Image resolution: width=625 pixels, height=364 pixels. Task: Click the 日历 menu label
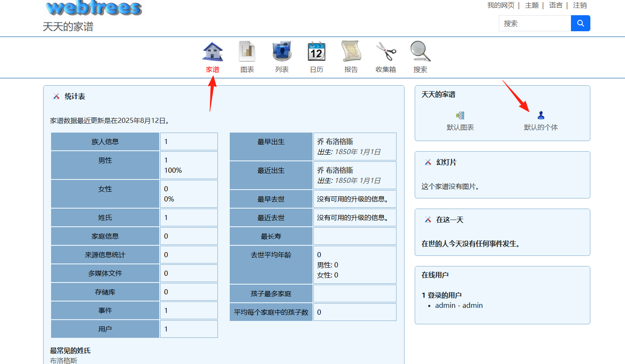click(x=317, y=70)
